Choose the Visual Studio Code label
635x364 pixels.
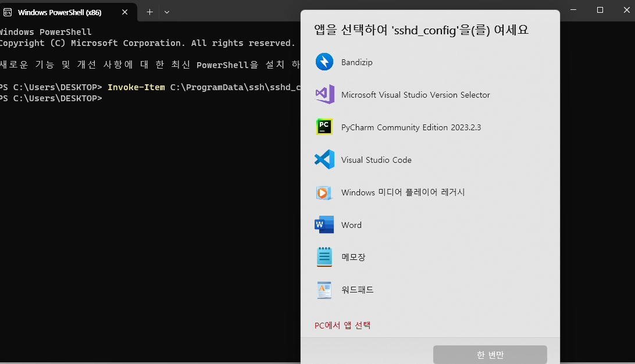point(376,160)
